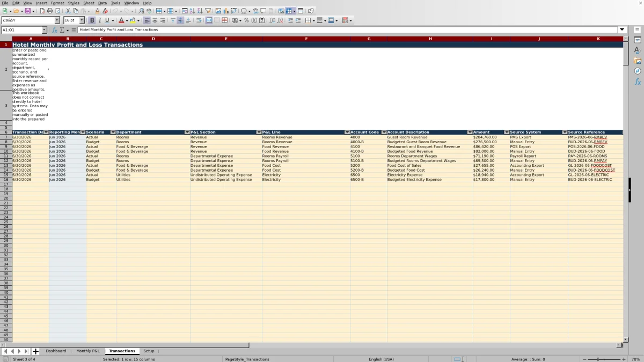Open the Font Size dropdown
Image resolution: width=644 pixels, height=362 pixels.
click(82, 20)
